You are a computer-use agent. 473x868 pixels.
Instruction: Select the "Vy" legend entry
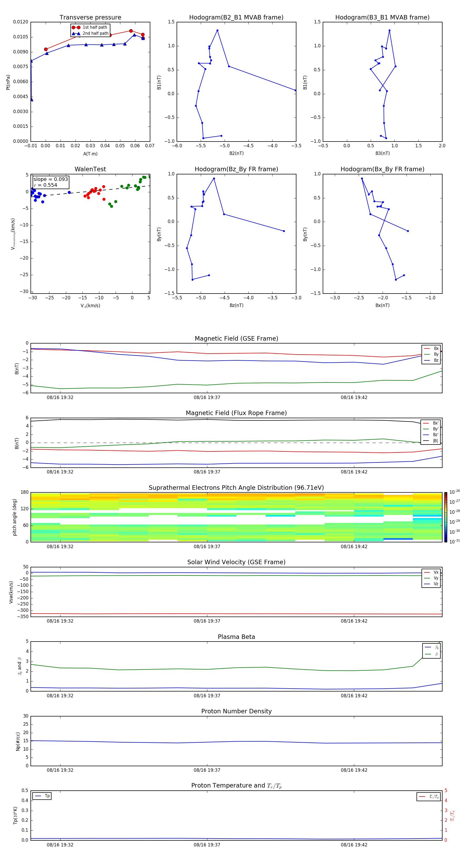point(431,578)
